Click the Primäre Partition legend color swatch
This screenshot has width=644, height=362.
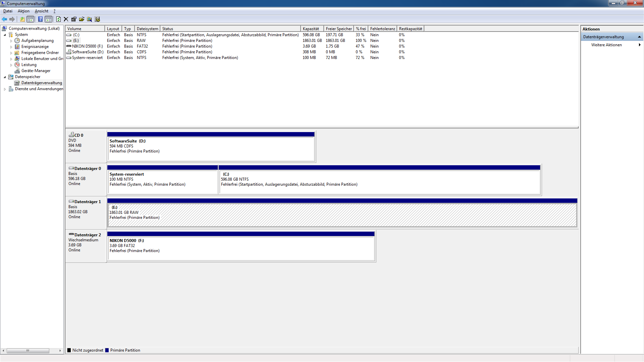(x=107, y=350)
